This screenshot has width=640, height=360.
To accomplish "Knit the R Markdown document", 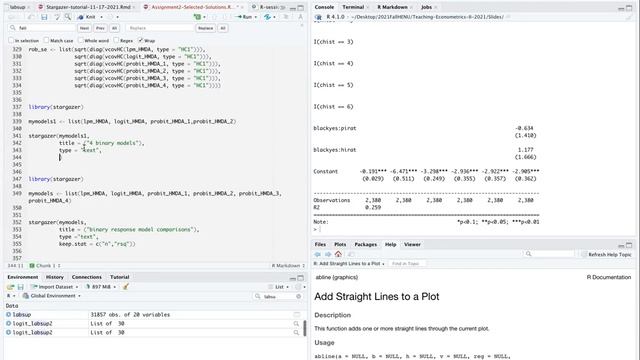I will [87, 17].
